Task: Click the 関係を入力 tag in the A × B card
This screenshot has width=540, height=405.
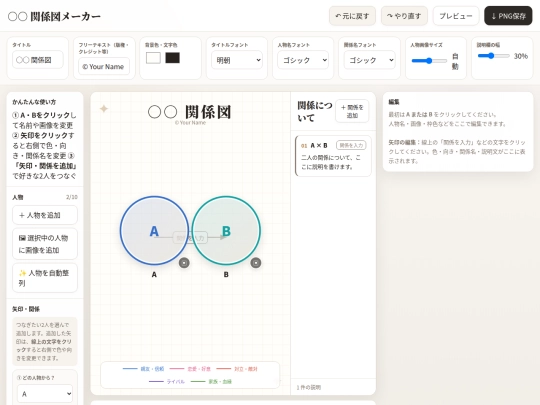Action: coord(351,145)
